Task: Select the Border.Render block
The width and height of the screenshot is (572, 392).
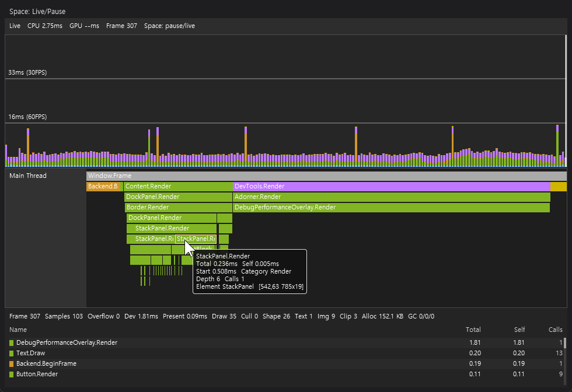Action: pyautogui.click(x=179, y=208)
